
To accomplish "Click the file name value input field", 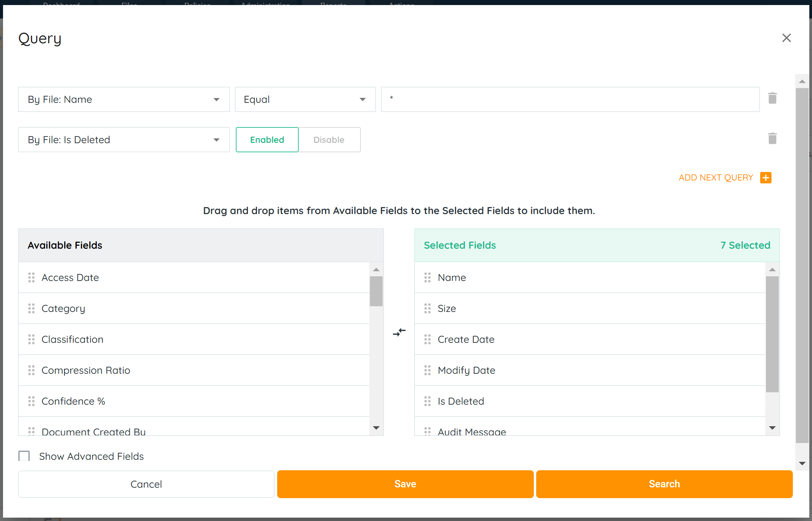I will point(570,99).
